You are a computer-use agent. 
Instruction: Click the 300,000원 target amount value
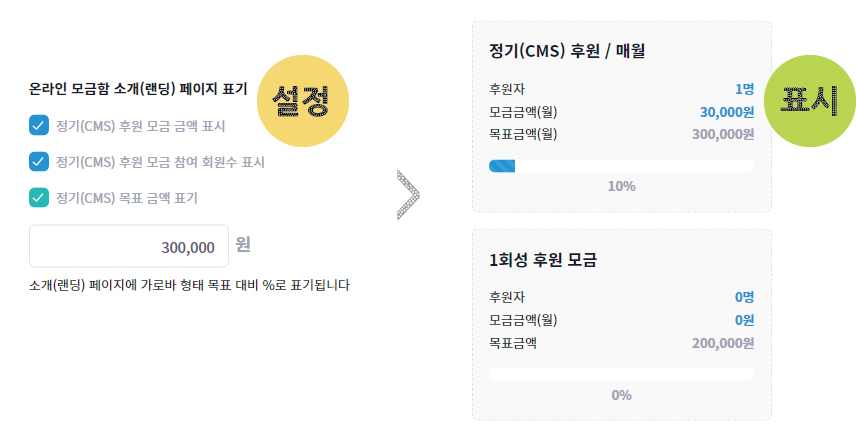723,134
